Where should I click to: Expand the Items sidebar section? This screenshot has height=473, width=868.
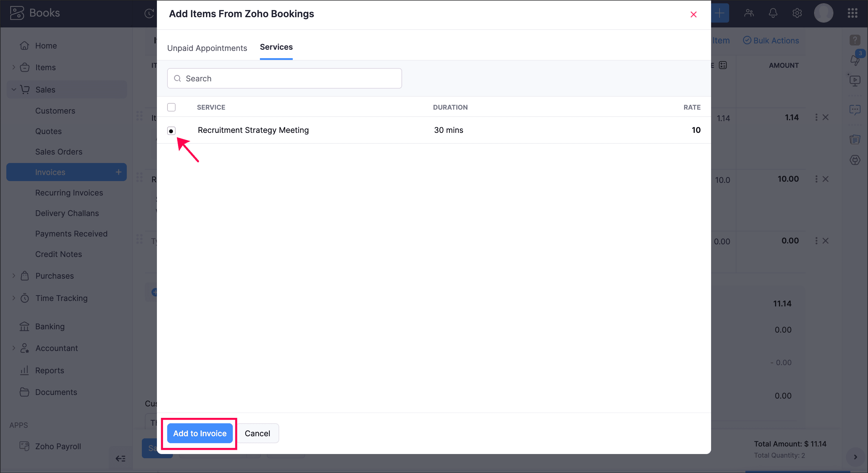(x=14, y=67)
